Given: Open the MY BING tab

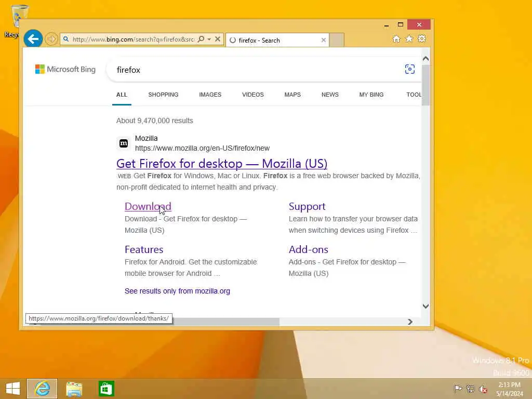Looking at the screenshot, I should pos(371,95).
